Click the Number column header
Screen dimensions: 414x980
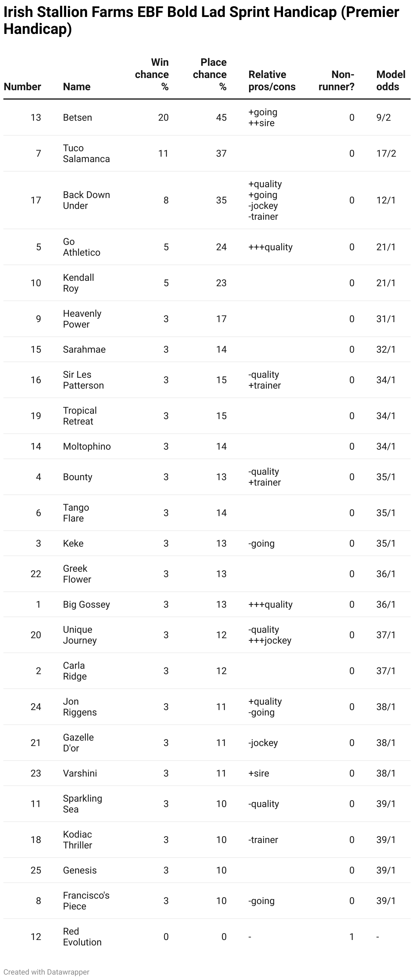(22, 87)
